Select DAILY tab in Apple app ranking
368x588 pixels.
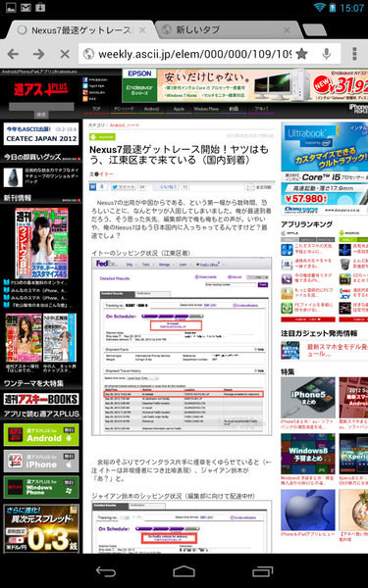(289, 239)
